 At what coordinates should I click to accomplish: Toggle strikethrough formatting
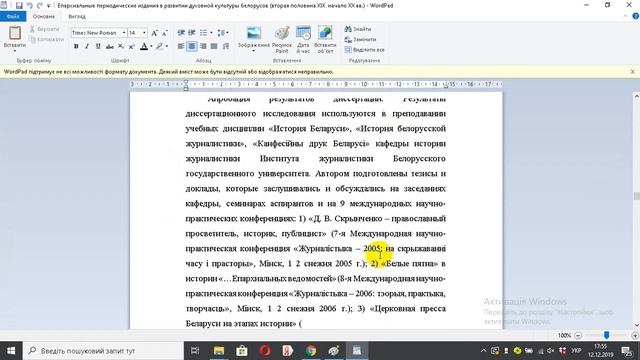tap(109, 47)
